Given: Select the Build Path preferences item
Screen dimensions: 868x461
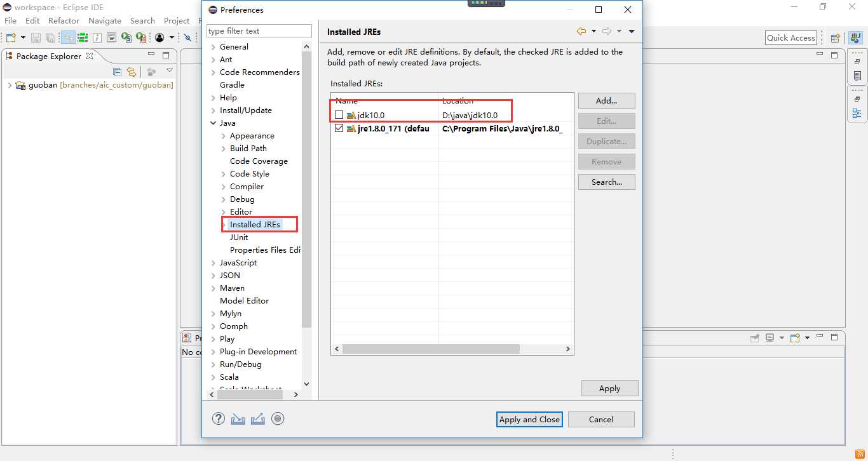Looking at the screenshot, I should click(x=248, y=149).
